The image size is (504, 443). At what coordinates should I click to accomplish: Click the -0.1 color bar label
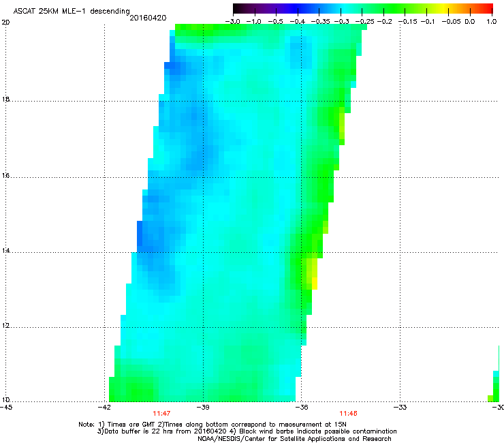428,22
